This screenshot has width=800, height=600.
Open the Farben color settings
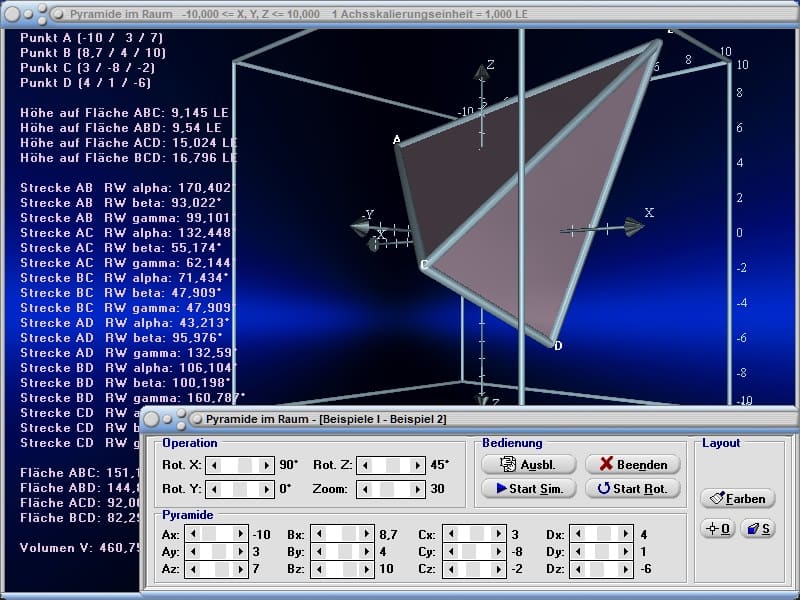(738, 498)
